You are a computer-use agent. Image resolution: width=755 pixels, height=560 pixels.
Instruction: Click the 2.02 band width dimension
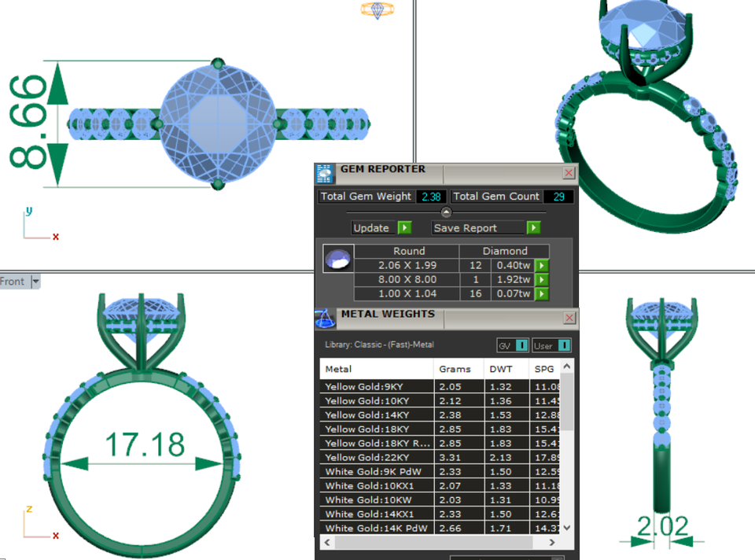click(662, 526)
